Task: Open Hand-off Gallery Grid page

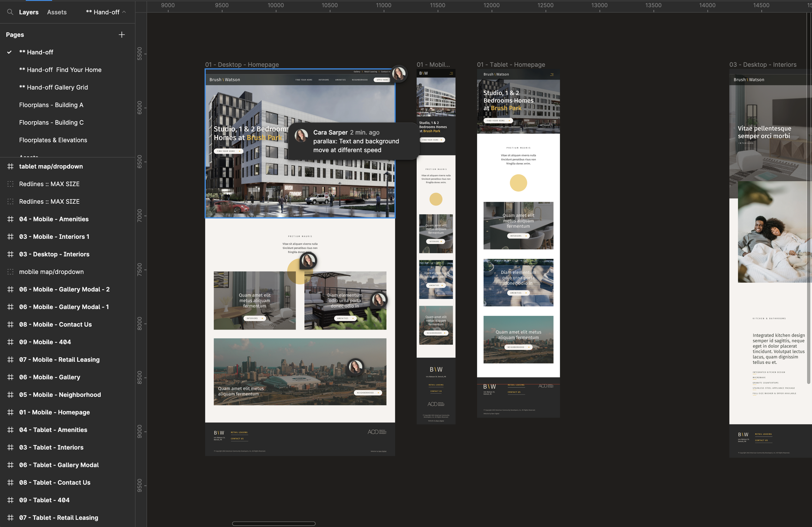Action: [x=54, y=87]
